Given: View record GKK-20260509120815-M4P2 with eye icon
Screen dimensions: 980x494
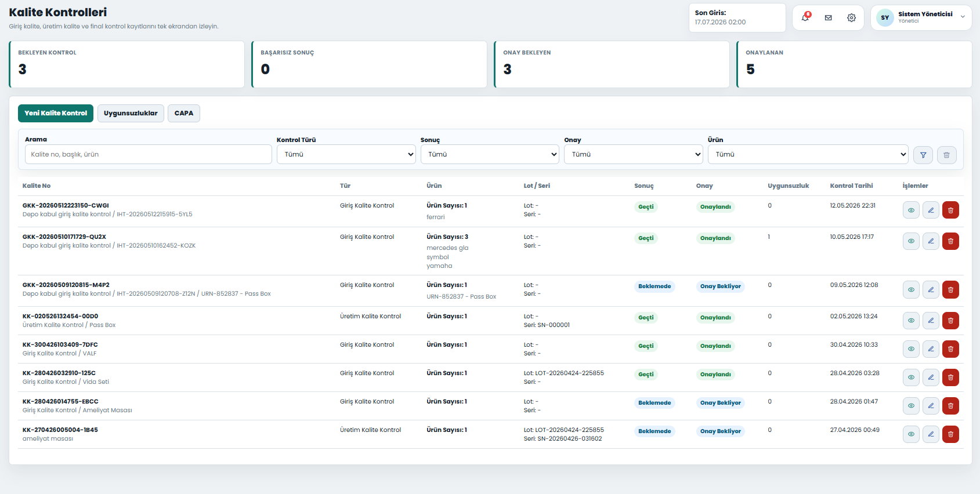Looking at the screenshot, I should tap(911, 289).
